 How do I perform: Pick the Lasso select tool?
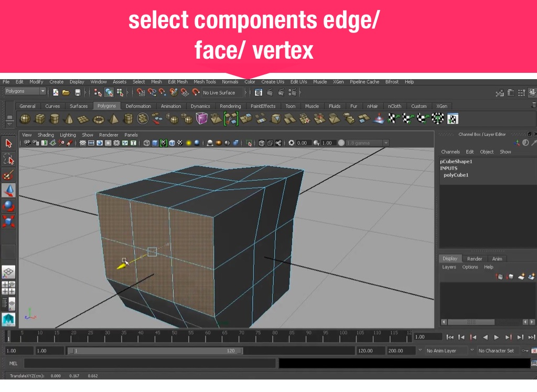(8, 159)
